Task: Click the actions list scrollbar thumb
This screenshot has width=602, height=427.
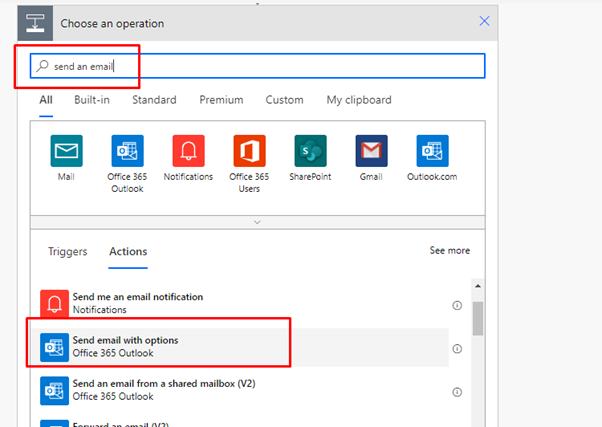Action: [478, 318]
